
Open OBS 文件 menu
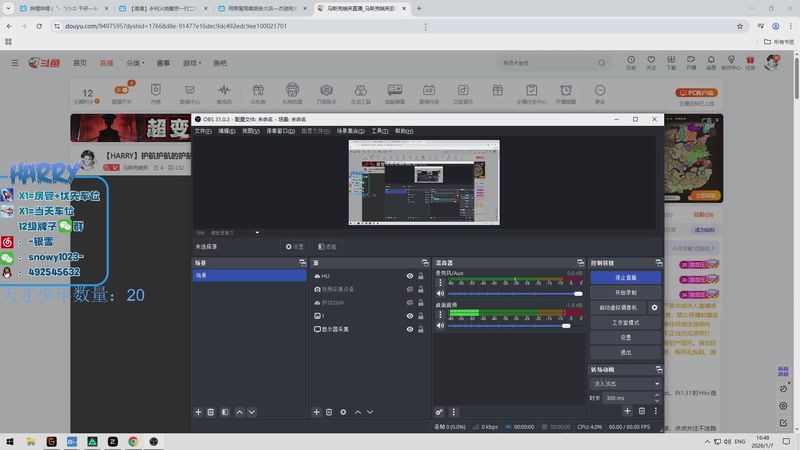click(203, 131)
